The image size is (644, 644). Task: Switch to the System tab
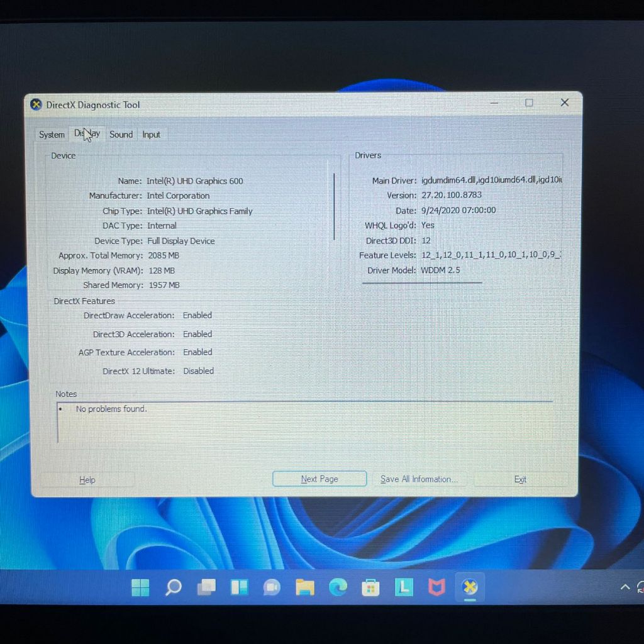52,135
